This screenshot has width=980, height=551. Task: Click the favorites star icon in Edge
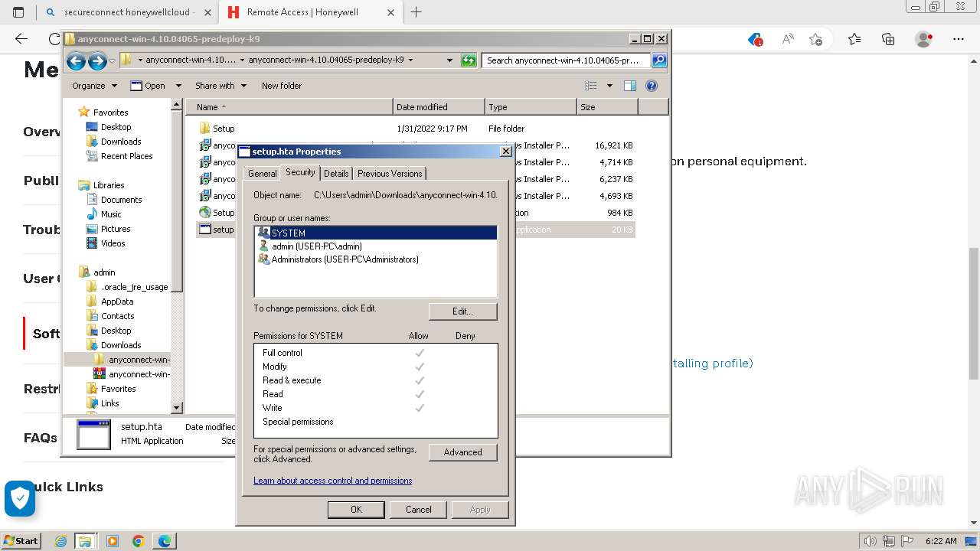815,39
